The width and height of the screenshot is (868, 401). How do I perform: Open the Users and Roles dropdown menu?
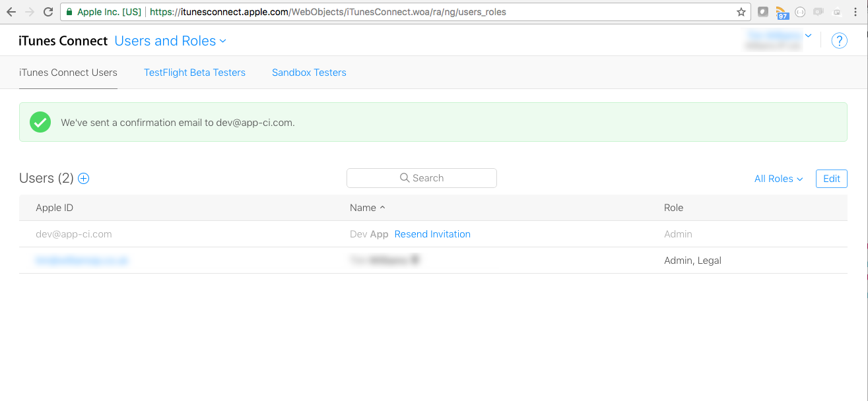tap(170, 41)
